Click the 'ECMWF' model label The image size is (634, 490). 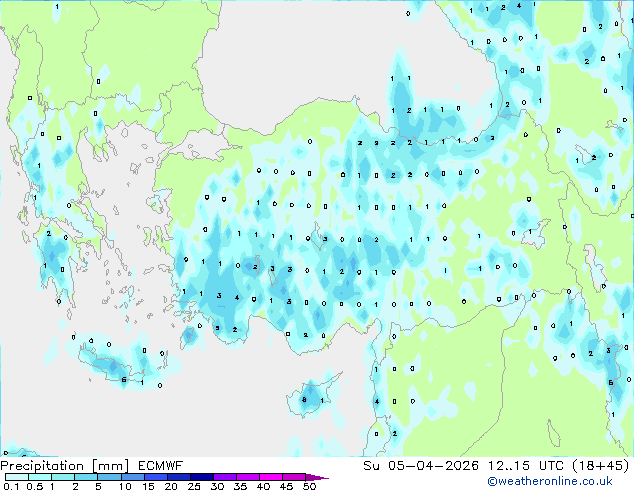coord(161,466)
